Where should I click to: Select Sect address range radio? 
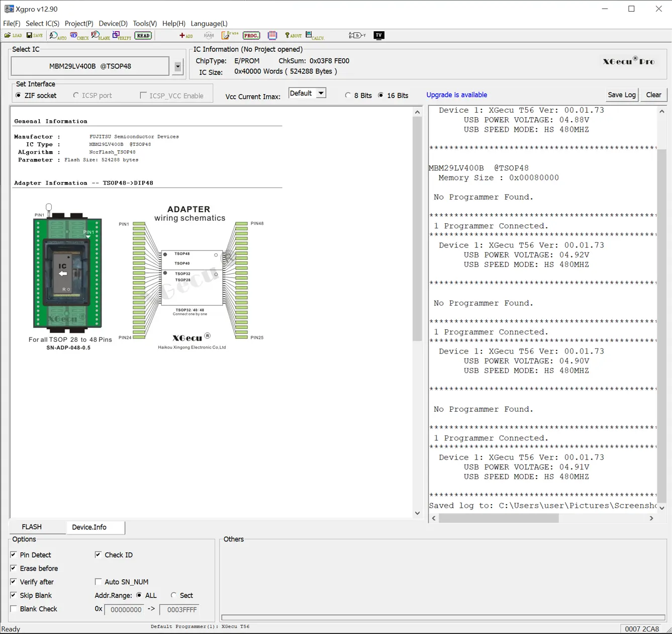[x=182, y=596]
